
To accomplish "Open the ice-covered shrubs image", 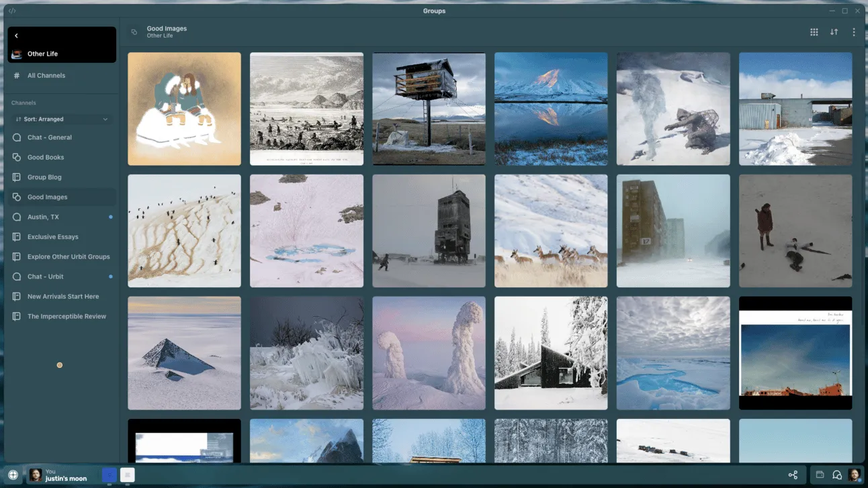I will [306, 353].
